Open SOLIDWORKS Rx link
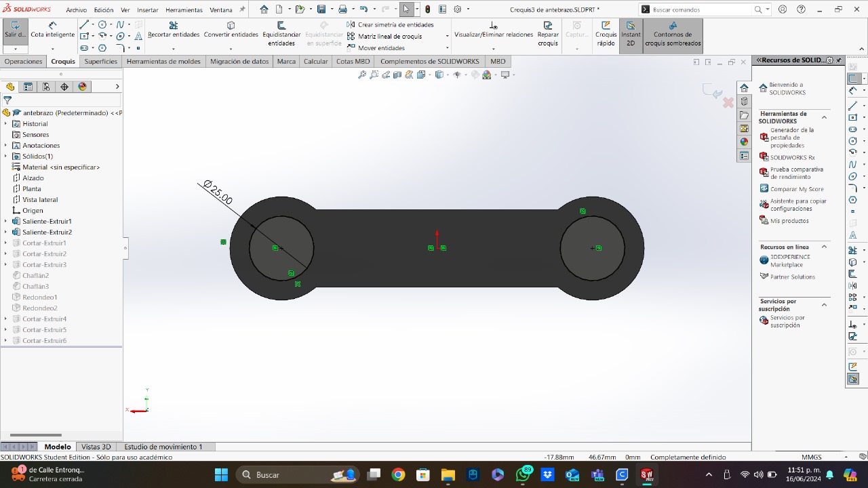The height and width of the screenshot is (488, 868). pyautogui.click(x=787, y=157)
